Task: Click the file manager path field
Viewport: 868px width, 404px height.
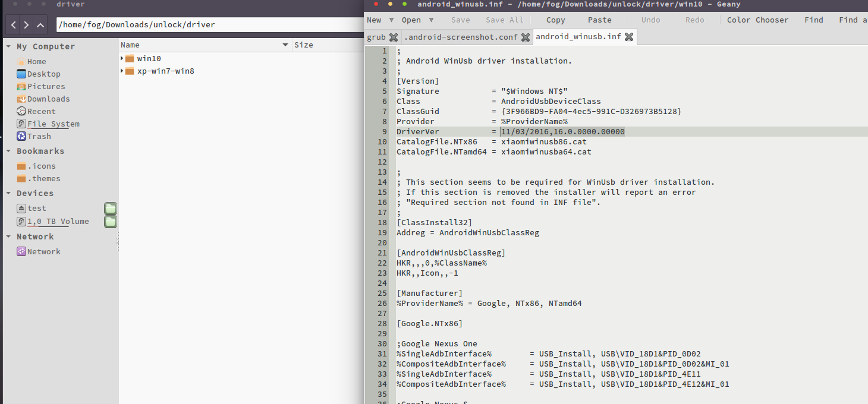Action: tap(208, 25)
